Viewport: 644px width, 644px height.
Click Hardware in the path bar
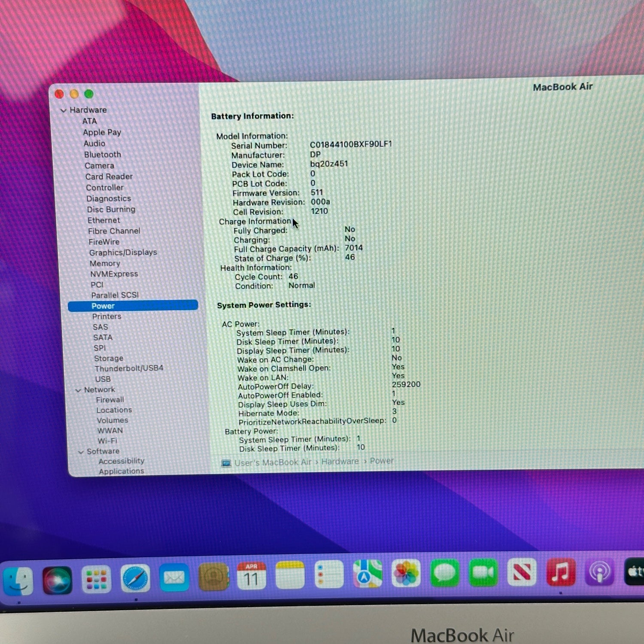tap(340, 462)
